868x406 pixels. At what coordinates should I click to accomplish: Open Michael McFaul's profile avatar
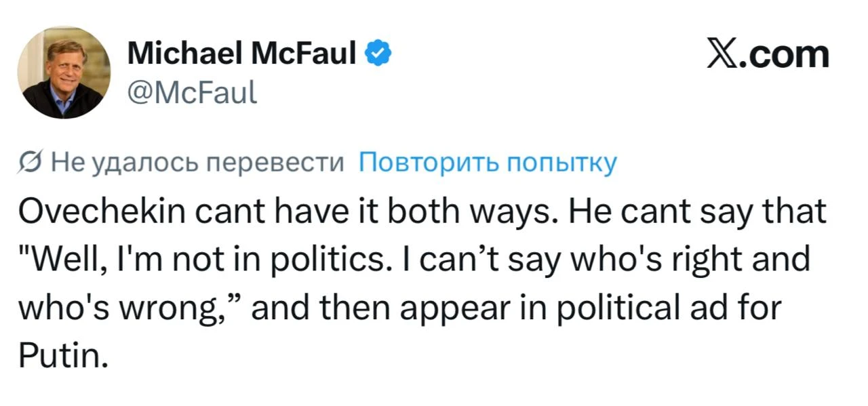coord(64,73)
